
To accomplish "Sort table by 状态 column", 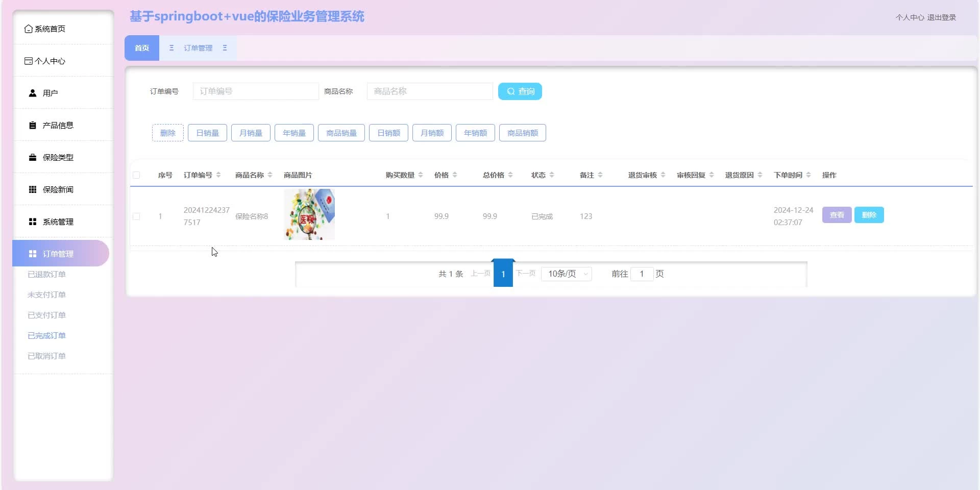I will pyautogui.click(x=552, y=175).
